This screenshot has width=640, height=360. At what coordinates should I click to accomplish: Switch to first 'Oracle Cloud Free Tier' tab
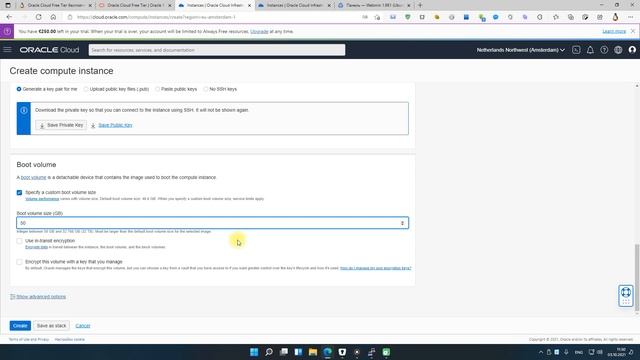pyautogui.click(x=55, y=5)
